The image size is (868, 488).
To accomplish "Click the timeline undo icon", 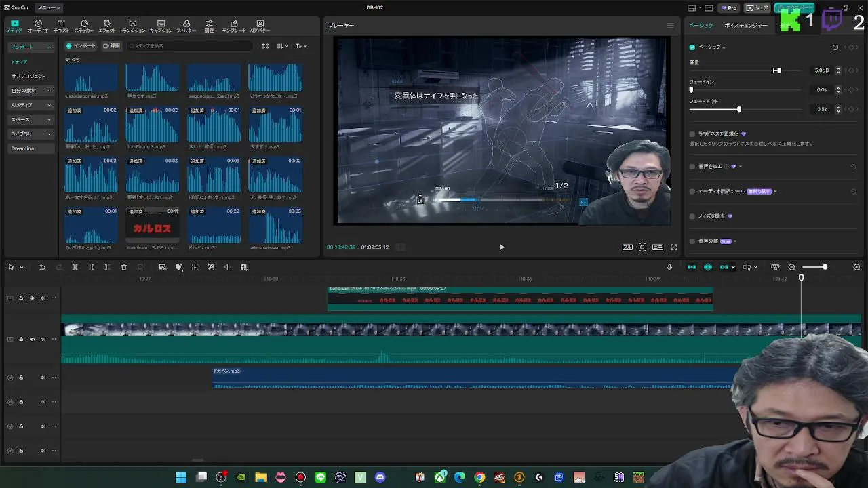I will [x=42, y=267].
